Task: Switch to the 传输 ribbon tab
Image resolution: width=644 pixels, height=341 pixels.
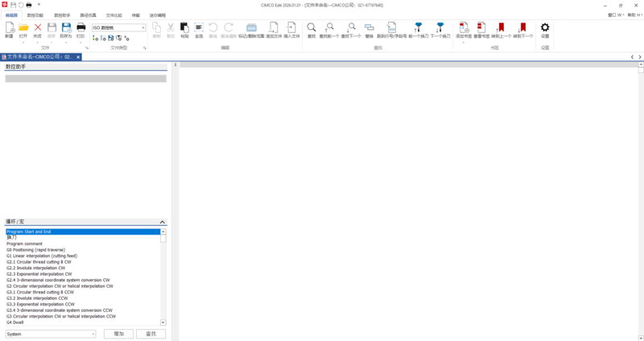Action: pyautogui.click(x=135, y=15)
